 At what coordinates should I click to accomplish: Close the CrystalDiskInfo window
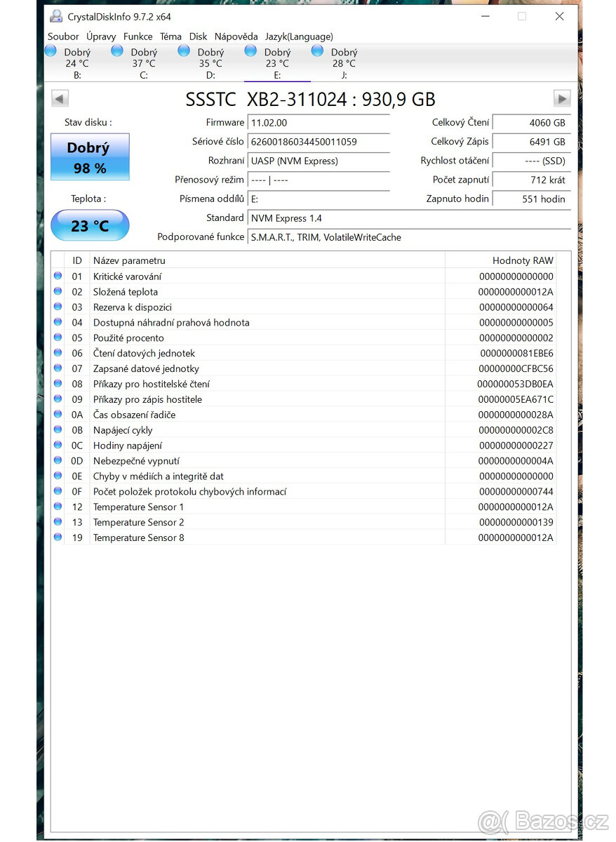point(559,16)
